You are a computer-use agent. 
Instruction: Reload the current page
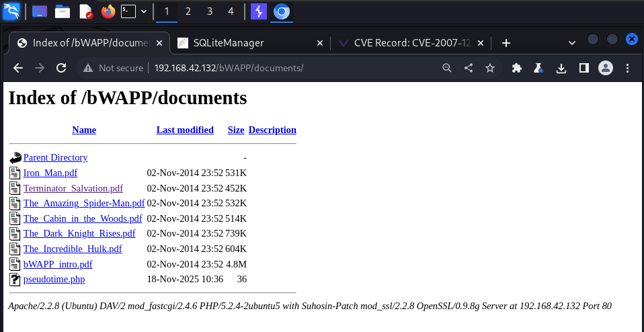pos(61,68)
